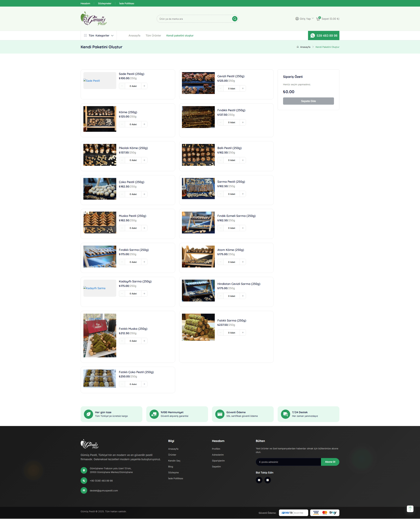This screenshot has height=519, width=420.
Task: Click the user account icon beside Giriş Yap
Action: pyautogui.click(x=297, y=19)
